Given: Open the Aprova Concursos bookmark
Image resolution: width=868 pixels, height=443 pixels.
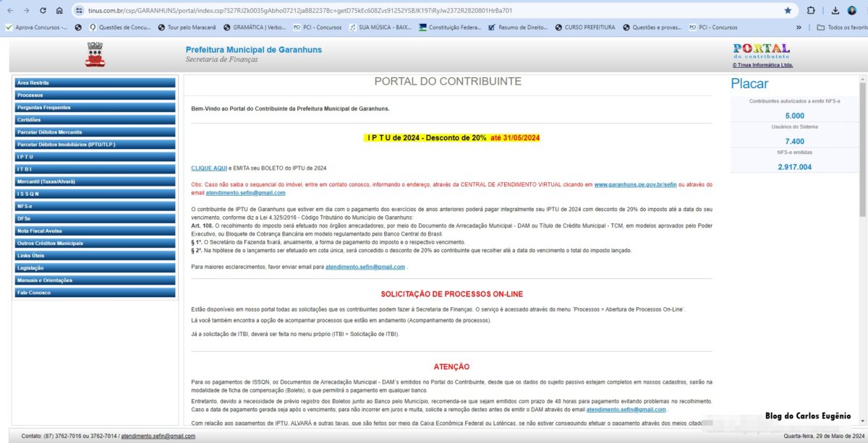Looking at the screenshot, I should click(36, 27).
